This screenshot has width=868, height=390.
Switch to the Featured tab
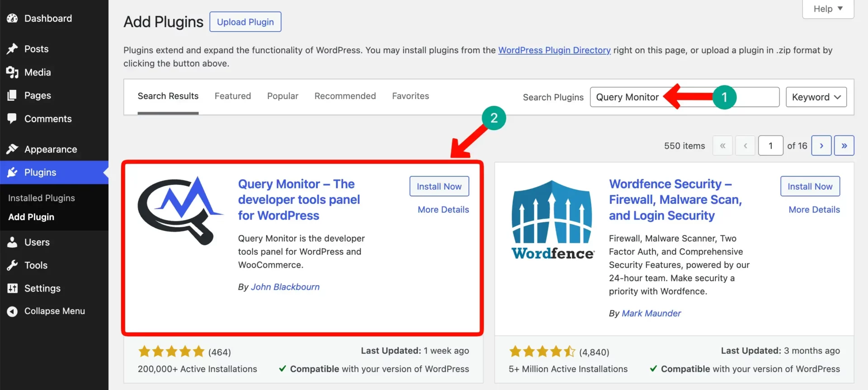pos(233,96)
